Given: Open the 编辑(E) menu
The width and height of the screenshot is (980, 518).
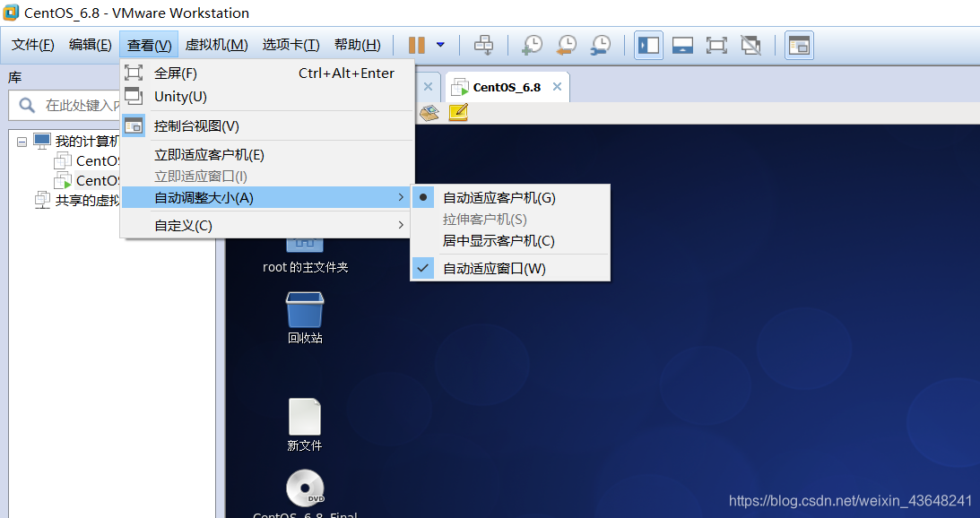Looking at the screenshot, I should coord(90,45).
